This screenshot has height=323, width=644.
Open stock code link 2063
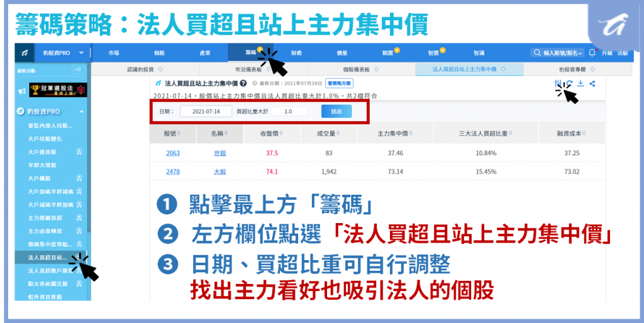coord(173,153)
